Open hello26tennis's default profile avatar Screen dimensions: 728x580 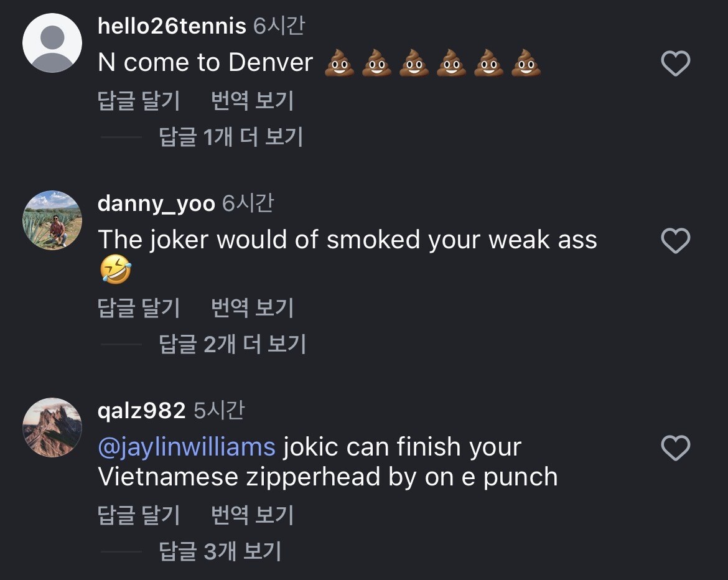click(x=52, y=44)
